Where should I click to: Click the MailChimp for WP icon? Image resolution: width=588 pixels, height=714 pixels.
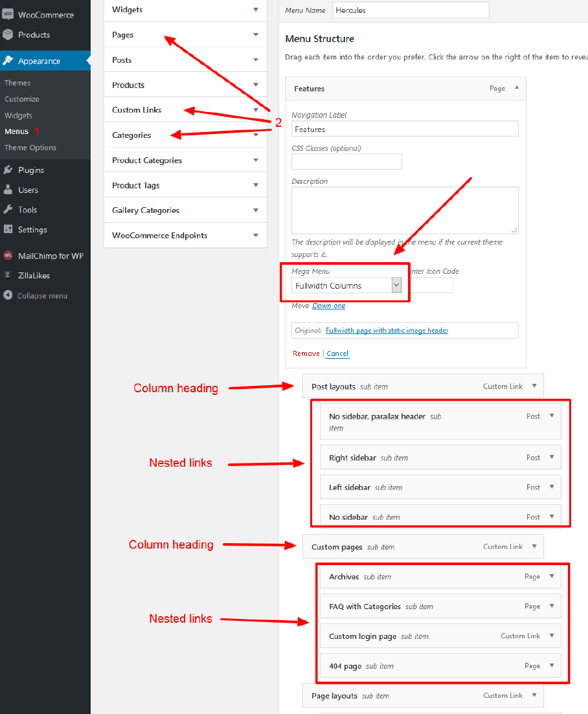8,256
